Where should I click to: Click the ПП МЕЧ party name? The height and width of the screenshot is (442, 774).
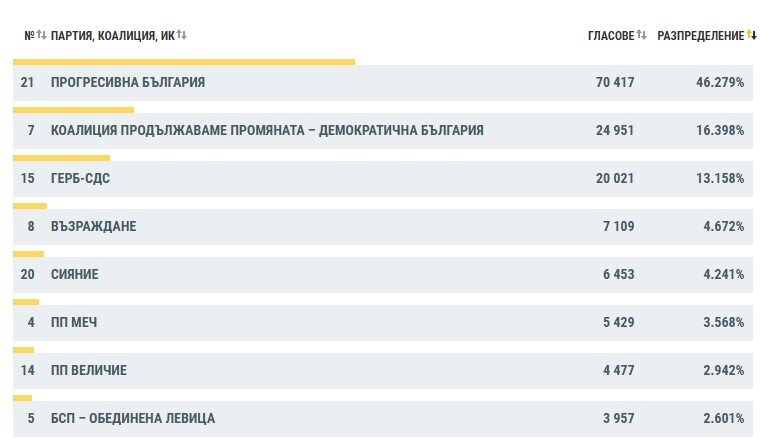pyautogui.click(x=74, y=322)
